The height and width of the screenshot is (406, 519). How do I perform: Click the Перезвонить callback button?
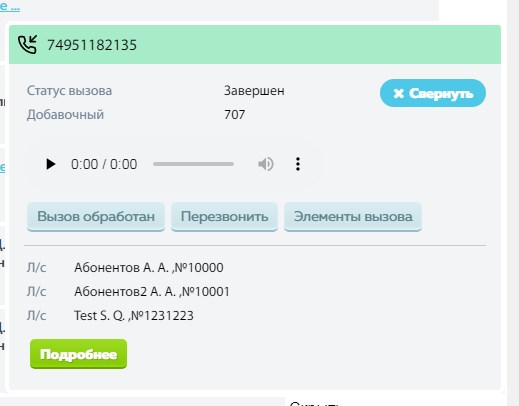(224, 217)
